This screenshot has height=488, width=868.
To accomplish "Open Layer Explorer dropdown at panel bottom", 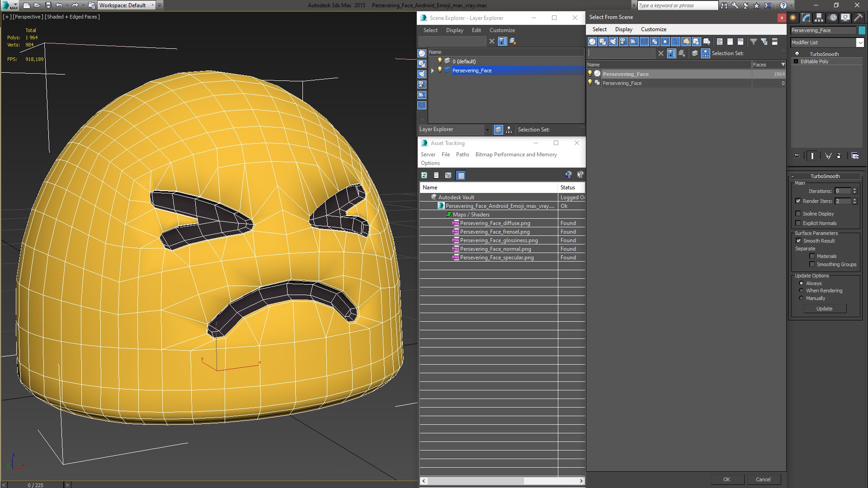I will (487, 130).
